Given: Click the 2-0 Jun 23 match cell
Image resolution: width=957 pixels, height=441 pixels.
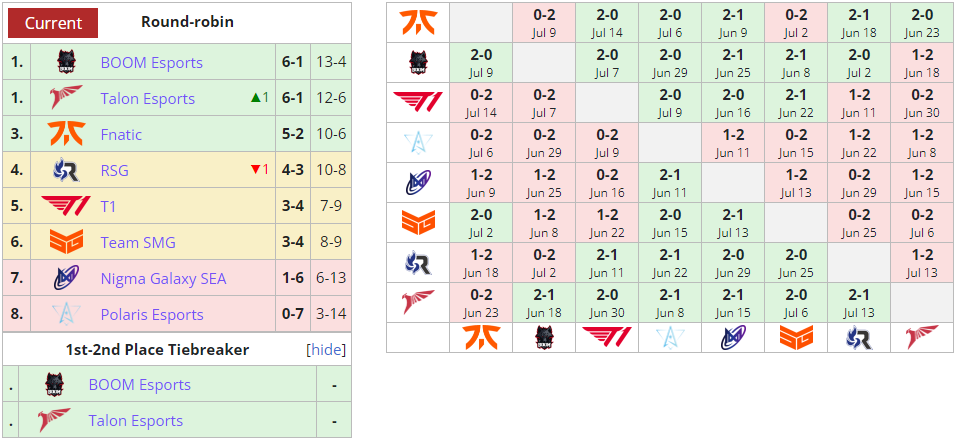Looking at the screenshot, I should coord(921,23).
